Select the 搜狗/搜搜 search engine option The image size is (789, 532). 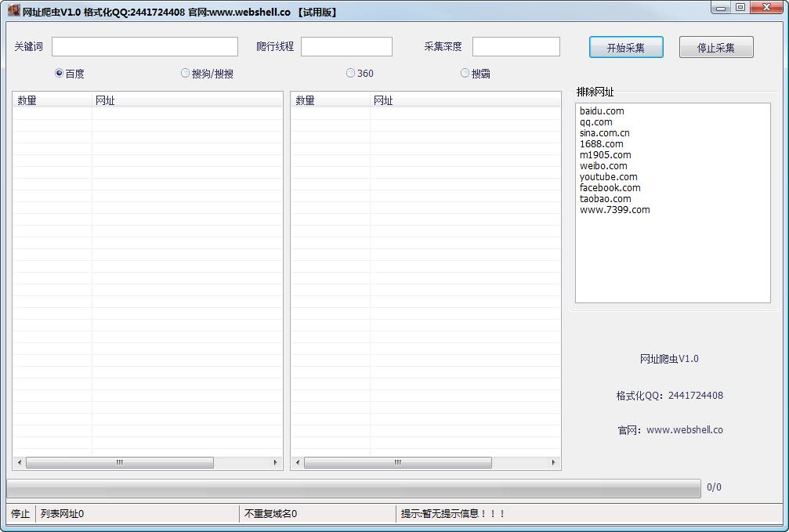184,73
